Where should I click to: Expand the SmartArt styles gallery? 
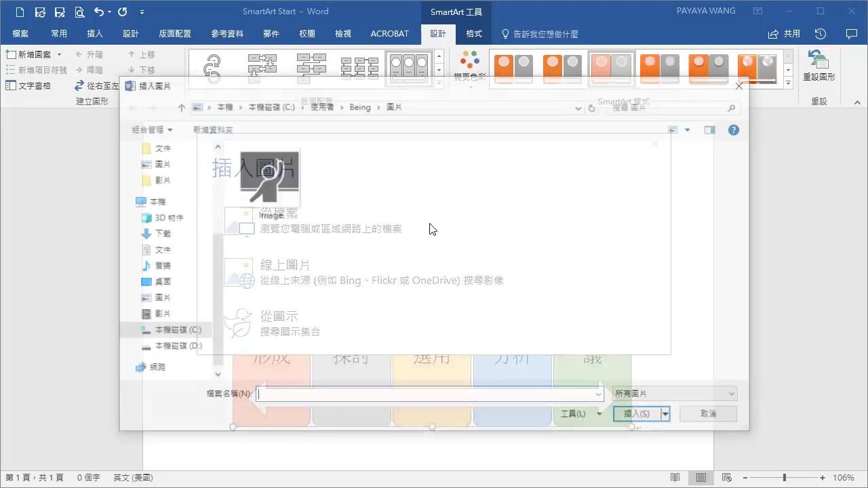coord(788,83)
